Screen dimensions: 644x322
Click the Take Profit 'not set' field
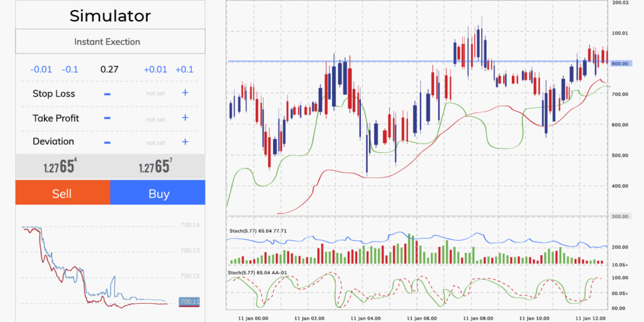coord(155,119)
